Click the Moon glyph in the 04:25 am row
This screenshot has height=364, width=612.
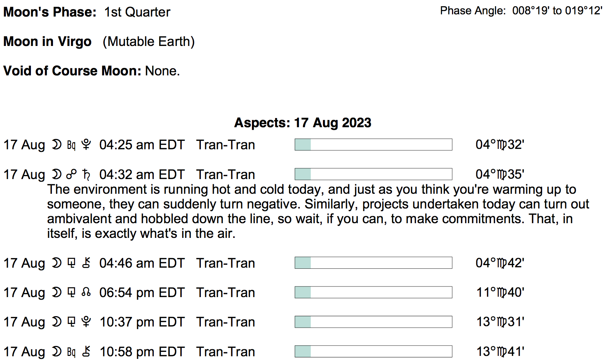[56, 145]
